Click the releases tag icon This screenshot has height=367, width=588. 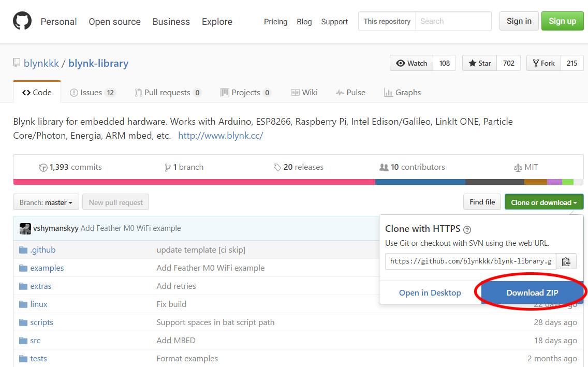coord(277,168)
